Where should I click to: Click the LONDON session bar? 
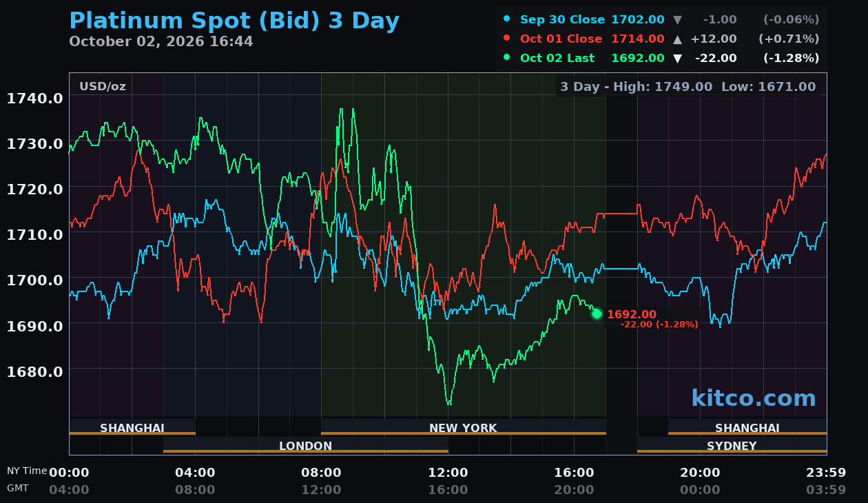306,446
